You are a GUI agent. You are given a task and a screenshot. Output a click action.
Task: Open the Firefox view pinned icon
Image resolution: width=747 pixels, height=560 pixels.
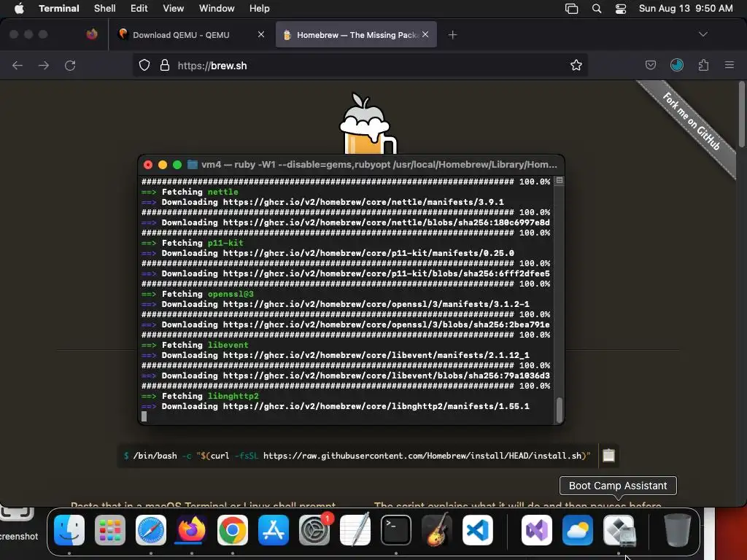[x=92, y=34]
